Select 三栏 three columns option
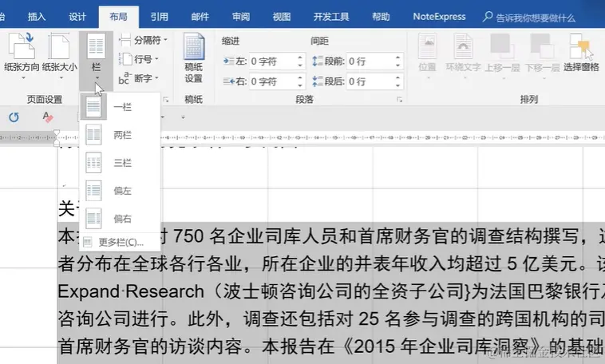Viewport: 605px width, 364px height. pyautogui.click(x=120, y=163)
